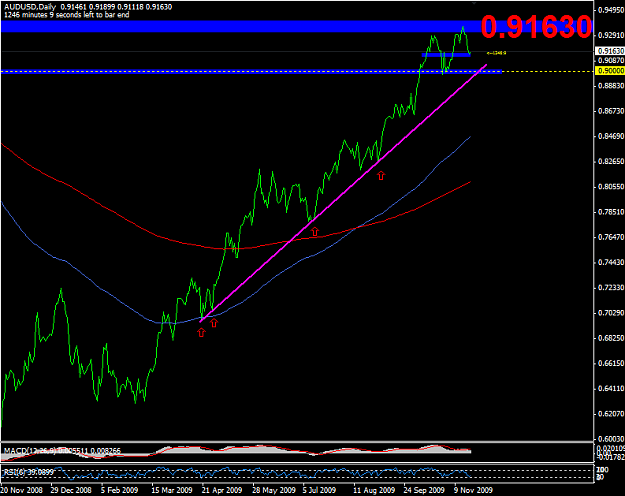
Task: Click the RSI(6) 39.0899 indicator label
Action: (x=28, y=472)
